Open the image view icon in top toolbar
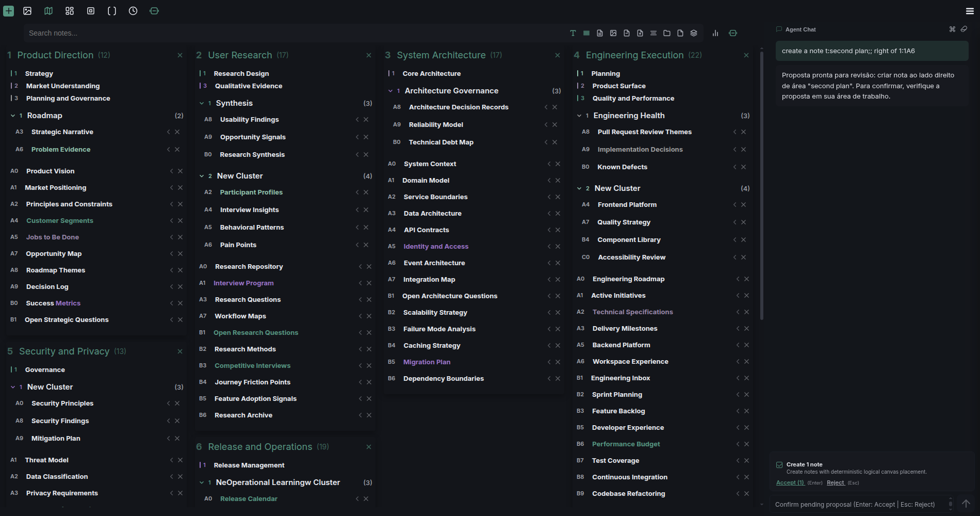The height and width of the screenshot is (516, 980). point(27,11)
